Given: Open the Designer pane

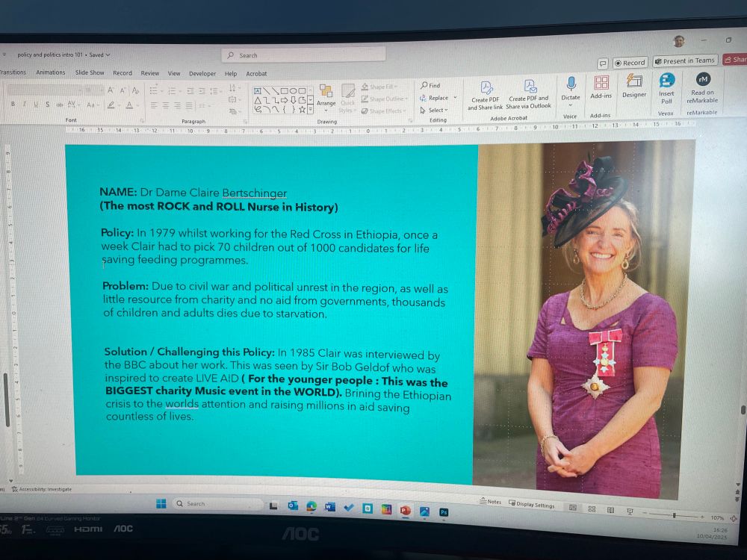Looking at the screenshot, I should click(634, 86).
